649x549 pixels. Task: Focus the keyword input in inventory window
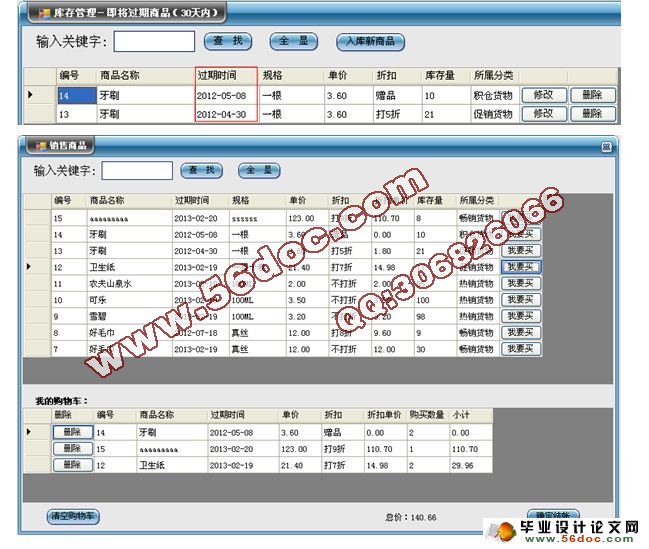(154, 41)
